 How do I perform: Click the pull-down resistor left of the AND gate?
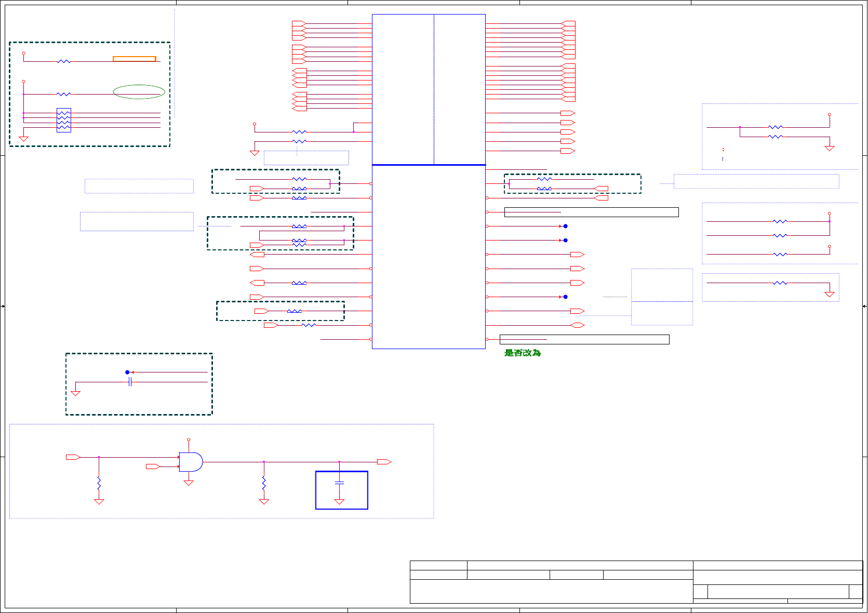point(99,484)
